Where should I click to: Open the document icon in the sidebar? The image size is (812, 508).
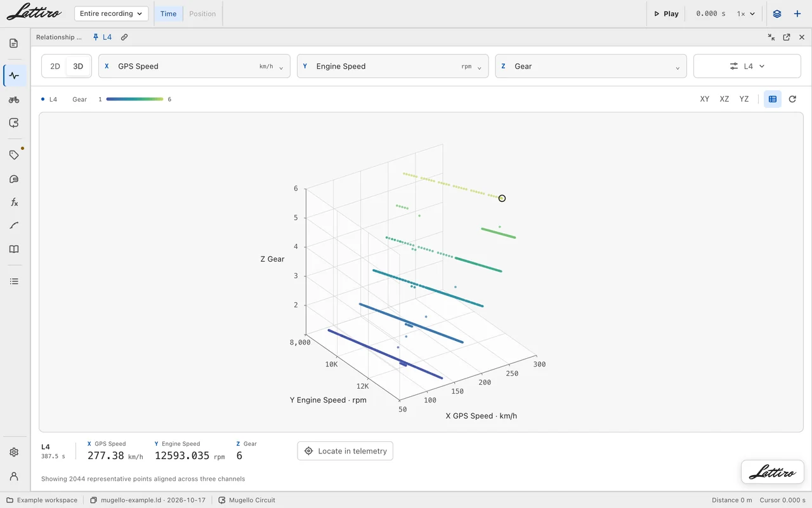pyautogui.click(x=14, y=43)
